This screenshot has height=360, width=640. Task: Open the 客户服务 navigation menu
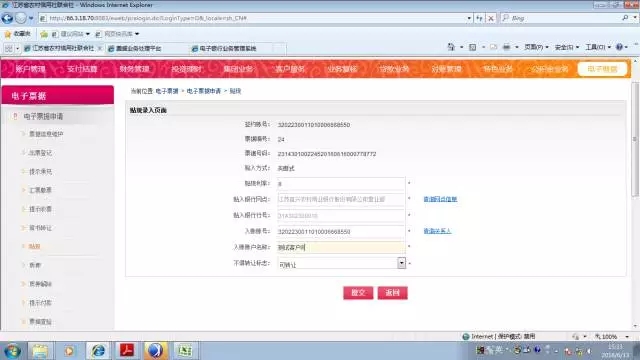(x=290, y=69)
